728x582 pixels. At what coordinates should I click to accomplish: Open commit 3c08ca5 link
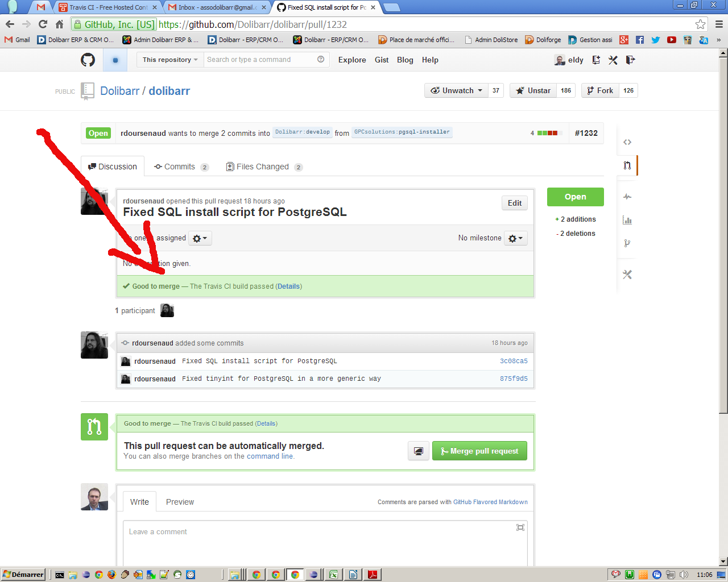pos(514,361)
